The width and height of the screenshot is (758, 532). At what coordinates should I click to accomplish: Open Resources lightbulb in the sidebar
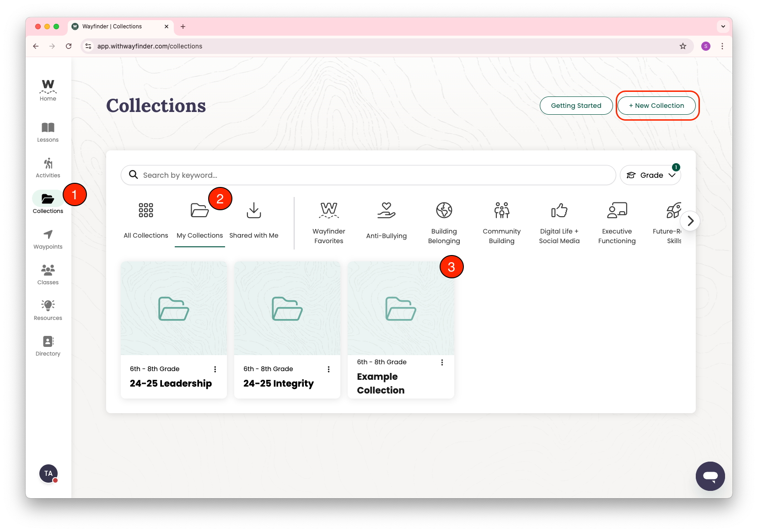48,311
